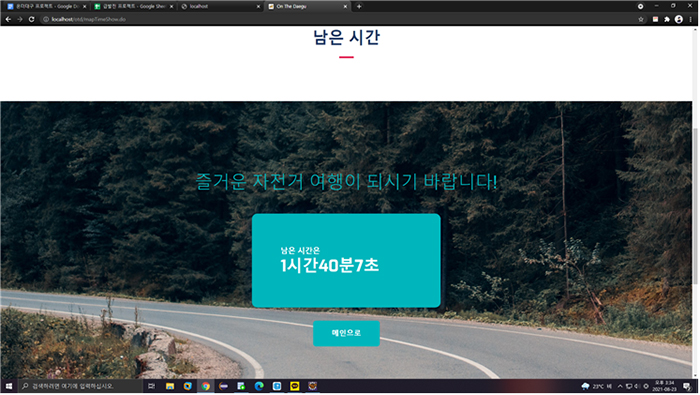Image resolution: width=700 pixels, height=395 pixels.
Task: Select the On The Daegu tab
Action: 307,6
